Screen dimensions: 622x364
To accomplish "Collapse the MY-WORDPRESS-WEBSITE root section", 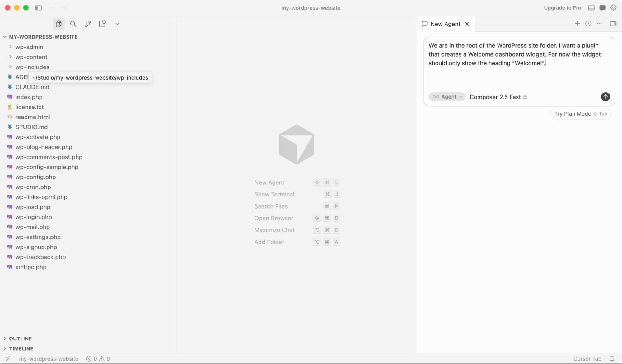I will [x=88, y=37].
